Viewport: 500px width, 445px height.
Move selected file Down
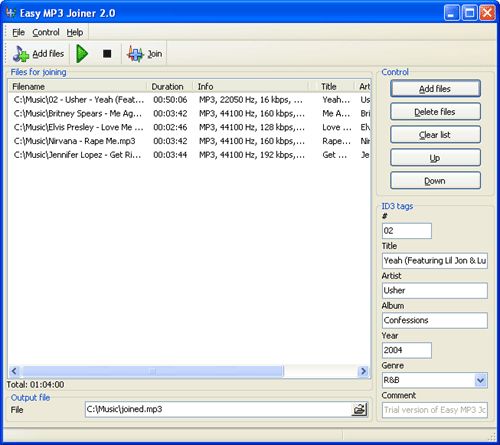pos(435,181)
